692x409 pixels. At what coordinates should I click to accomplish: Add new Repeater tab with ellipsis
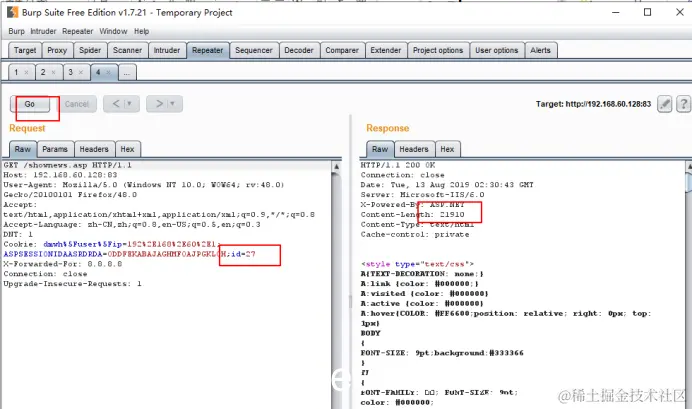coord(127,72)
